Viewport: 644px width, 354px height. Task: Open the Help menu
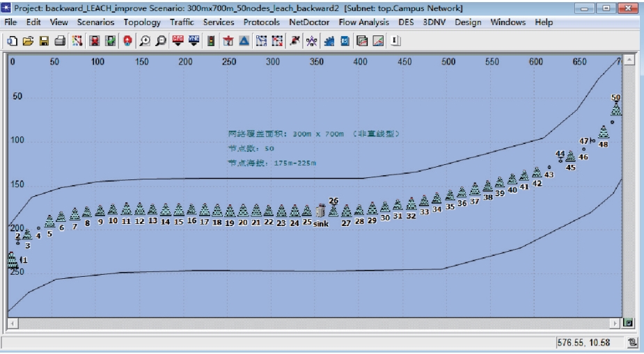(x=544, y=22)
